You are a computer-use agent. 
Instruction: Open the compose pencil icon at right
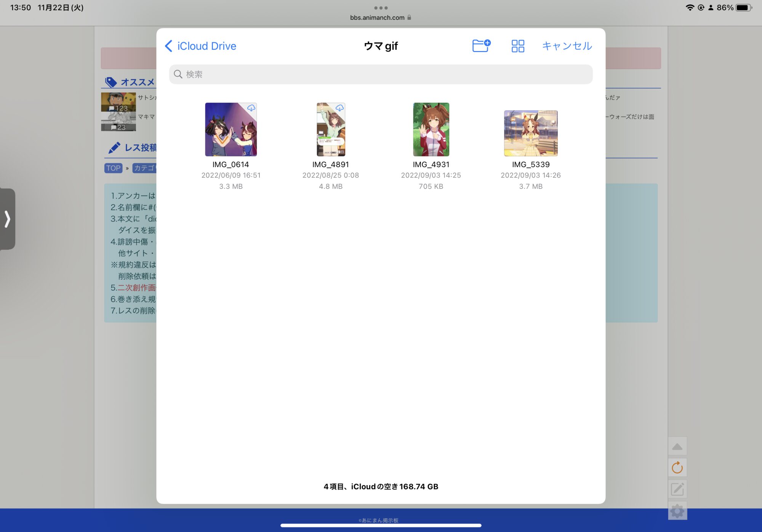pyautogui.click(x=677, y=489)
